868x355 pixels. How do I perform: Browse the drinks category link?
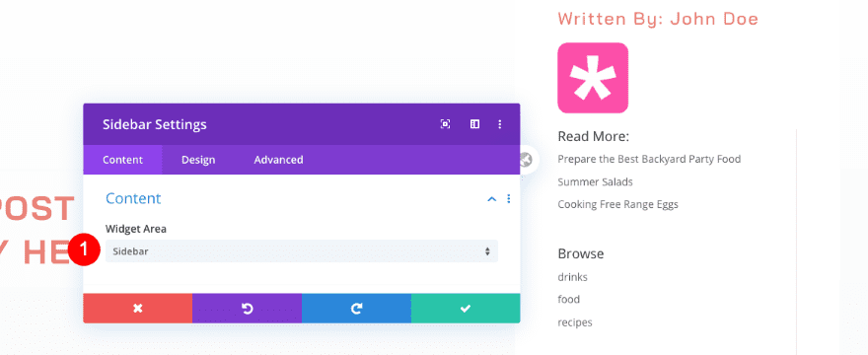coord(572,277)
